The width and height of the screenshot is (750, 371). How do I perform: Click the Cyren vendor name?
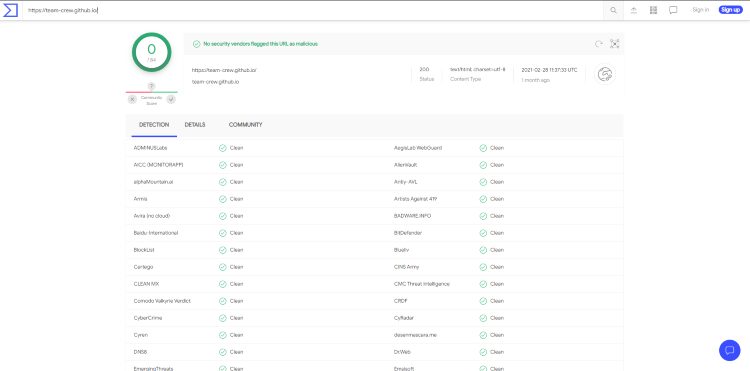click(x=141, y=335)
